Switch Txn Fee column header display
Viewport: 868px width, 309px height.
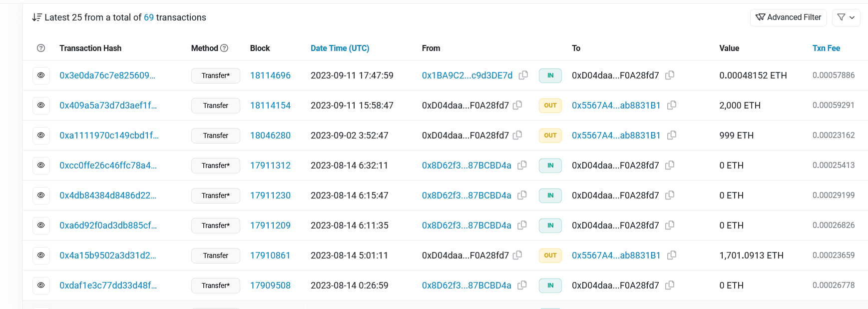click(826, 48)
